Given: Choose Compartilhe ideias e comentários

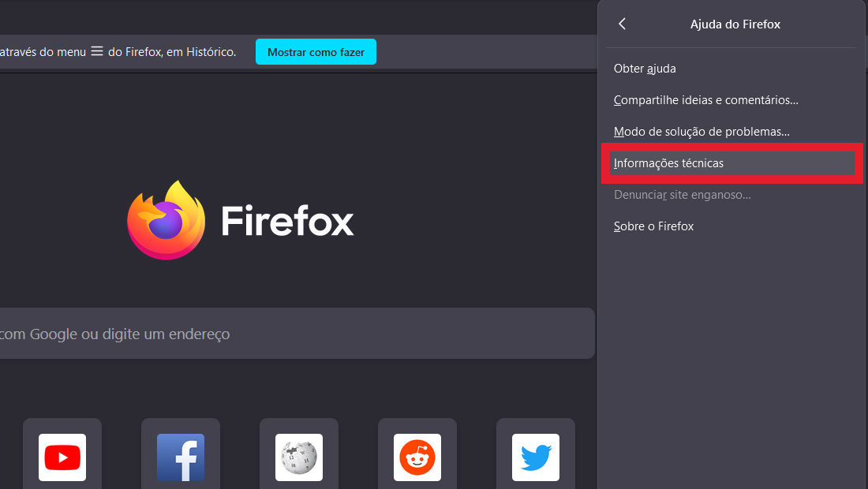Looking at the screenshot, I should (731, 100).
